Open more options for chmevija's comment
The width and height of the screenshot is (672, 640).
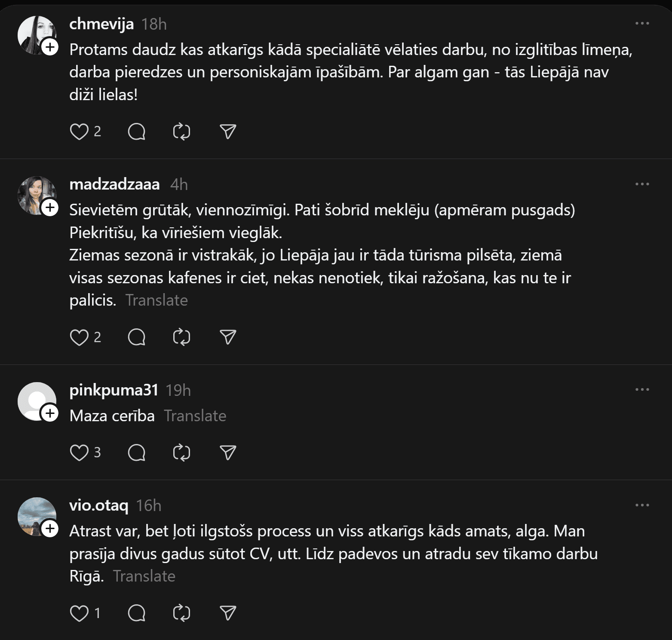coord(642,24)
